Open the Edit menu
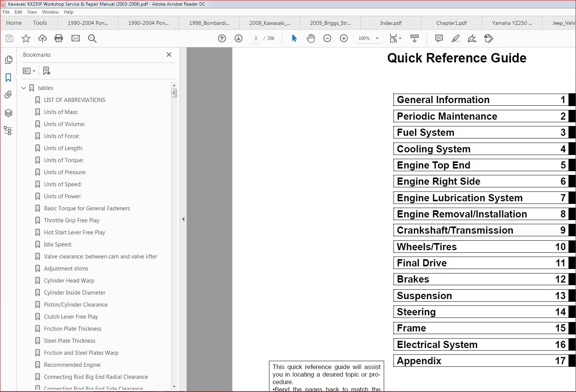The width and height of the screenshot is (576, 392). tap(18, 12)
